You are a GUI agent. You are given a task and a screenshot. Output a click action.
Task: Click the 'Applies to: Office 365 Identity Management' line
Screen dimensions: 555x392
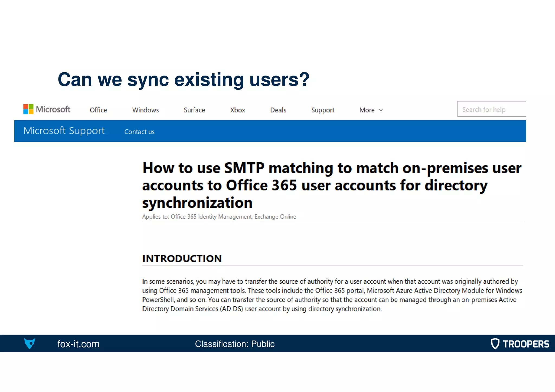[x=219, y=217]
